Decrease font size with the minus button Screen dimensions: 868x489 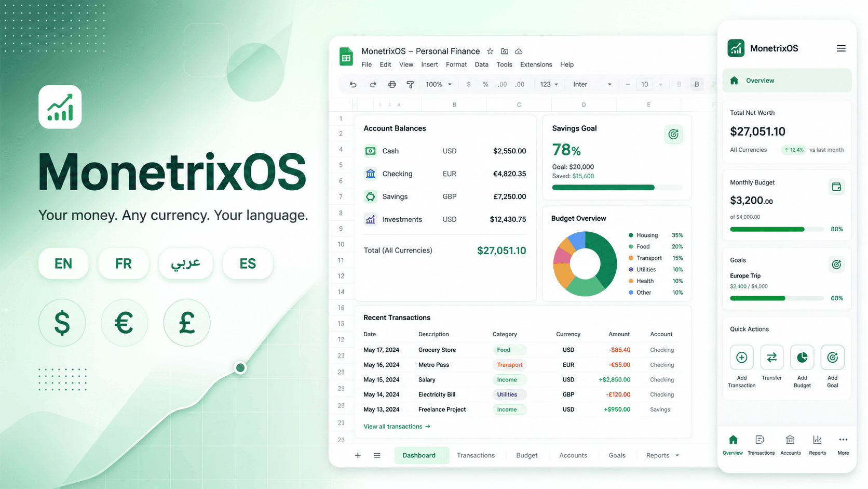[x=628, y=84]
